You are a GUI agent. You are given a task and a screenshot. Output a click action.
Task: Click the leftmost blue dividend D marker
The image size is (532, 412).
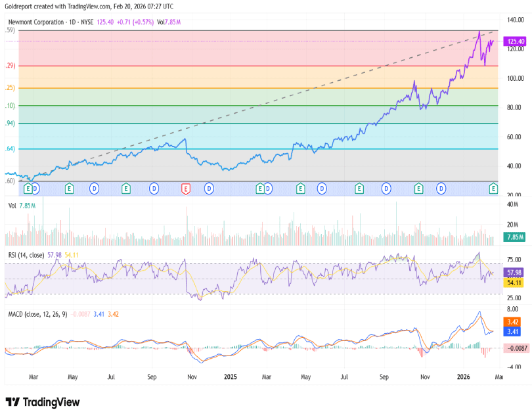click(35, 189)
